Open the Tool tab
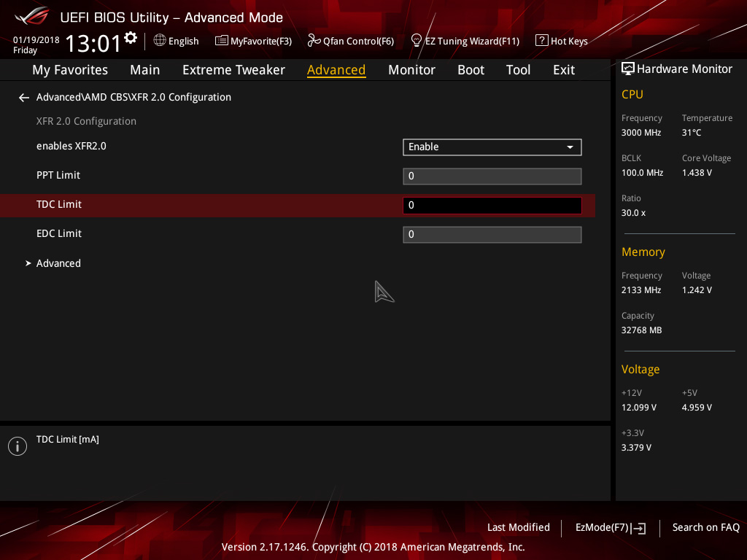Screen dimensions: 747x560 tap(518, 70)
